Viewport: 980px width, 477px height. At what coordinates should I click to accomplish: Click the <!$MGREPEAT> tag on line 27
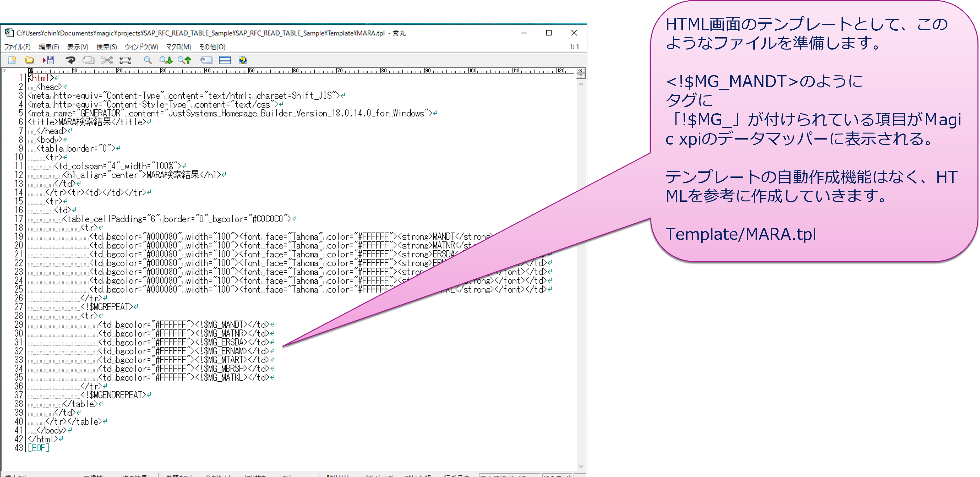pos(107,307)
